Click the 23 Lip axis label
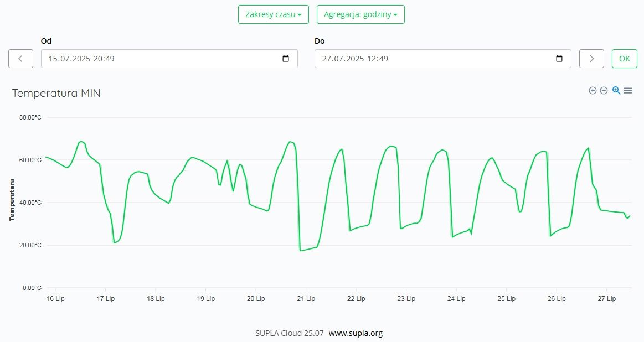Image resolution: width=644 pixels, height=342 pixels. click(406, 298)
